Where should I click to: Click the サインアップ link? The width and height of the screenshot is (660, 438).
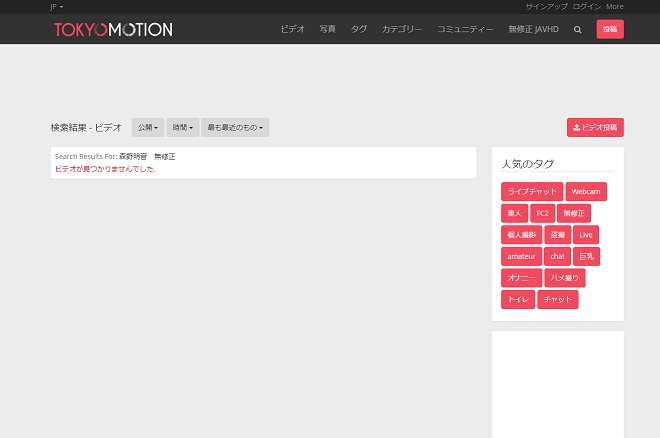pyautogui.click(x=546, y=6)
